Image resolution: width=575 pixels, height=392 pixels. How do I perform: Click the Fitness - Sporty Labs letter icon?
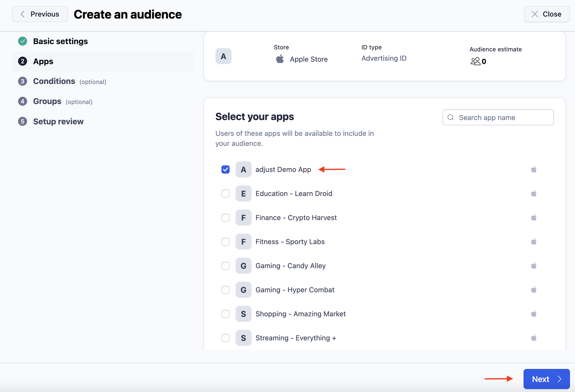pyautogui.click(x=243, y=242)
